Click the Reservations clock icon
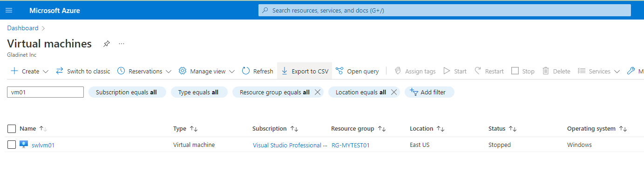This screenshot has height=192, width=644. (121, 71)
